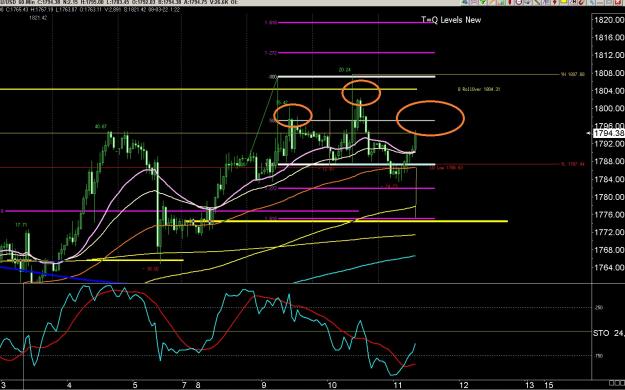Click date label 11 on time axis

397,385
